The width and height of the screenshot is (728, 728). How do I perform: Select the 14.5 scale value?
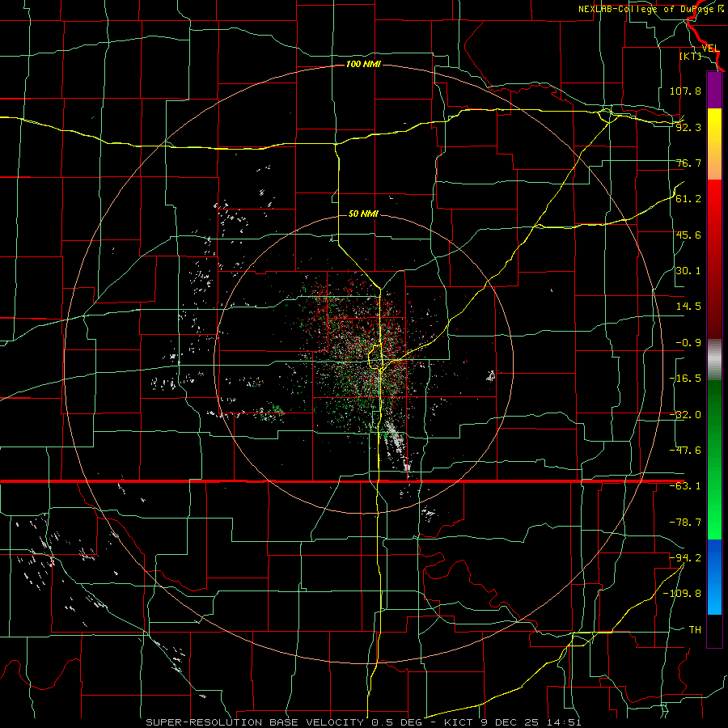click(x=688, y=307)
